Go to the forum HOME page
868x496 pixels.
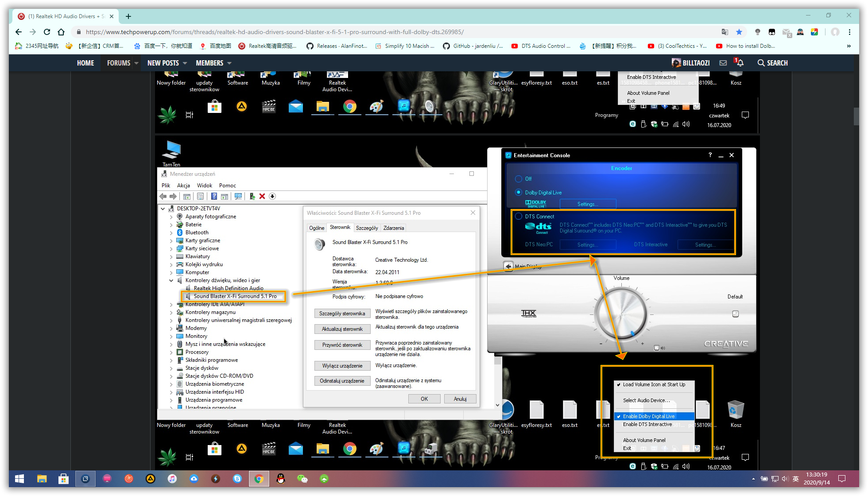85,63
